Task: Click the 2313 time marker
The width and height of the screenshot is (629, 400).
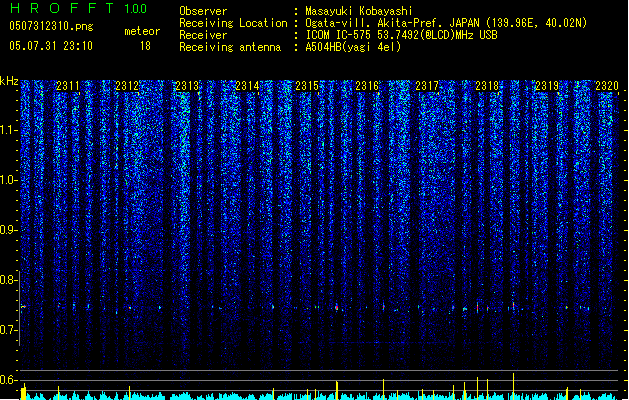Action: (187, 86)
